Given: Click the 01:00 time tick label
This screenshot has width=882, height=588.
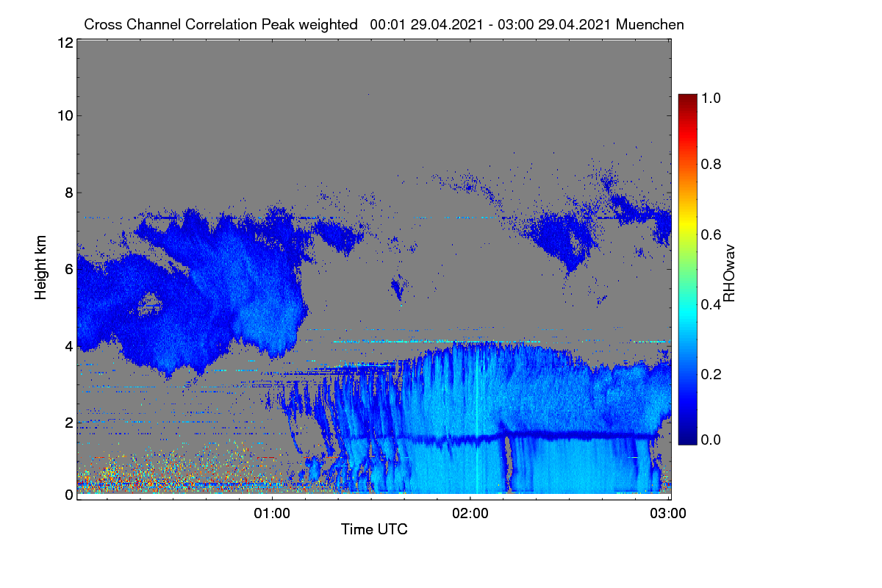Looking at the screenshot, I should point(272,513).
